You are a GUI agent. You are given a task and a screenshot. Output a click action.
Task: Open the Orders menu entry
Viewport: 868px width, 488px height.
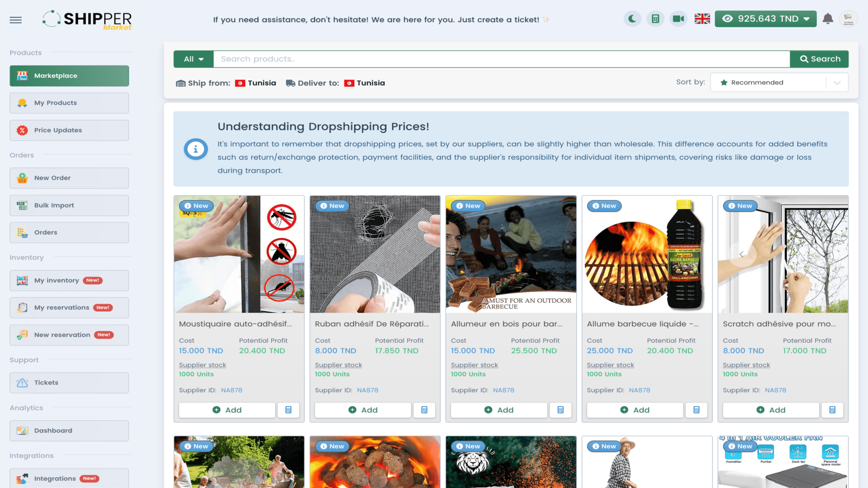click(x=69, y=232)
